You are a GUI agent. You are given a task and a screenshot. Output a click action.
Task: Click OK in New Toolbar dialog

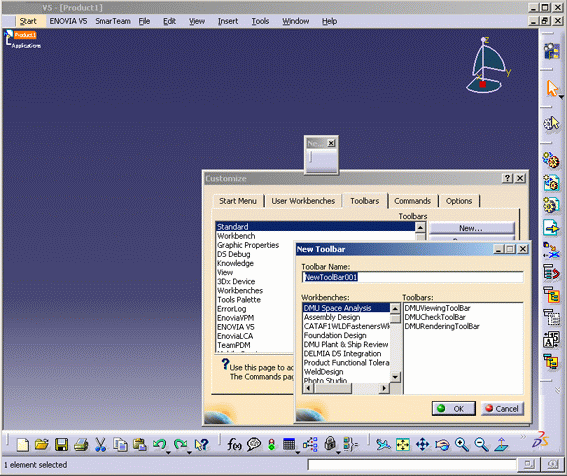[x=453, y=409]
